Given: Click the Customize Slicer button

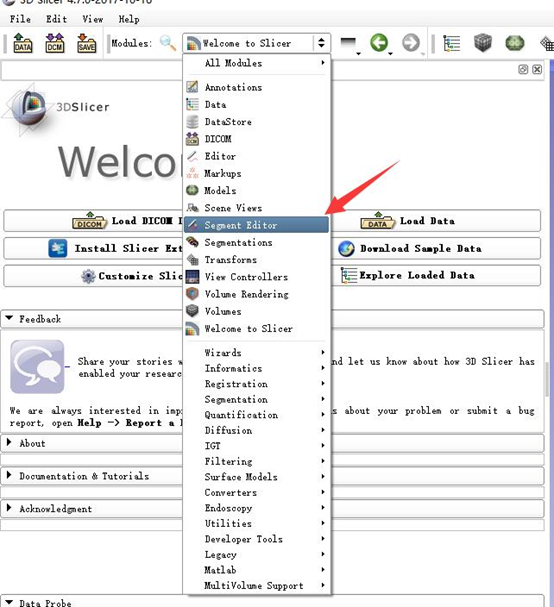Looking at the screenshot, I should 93,276.
